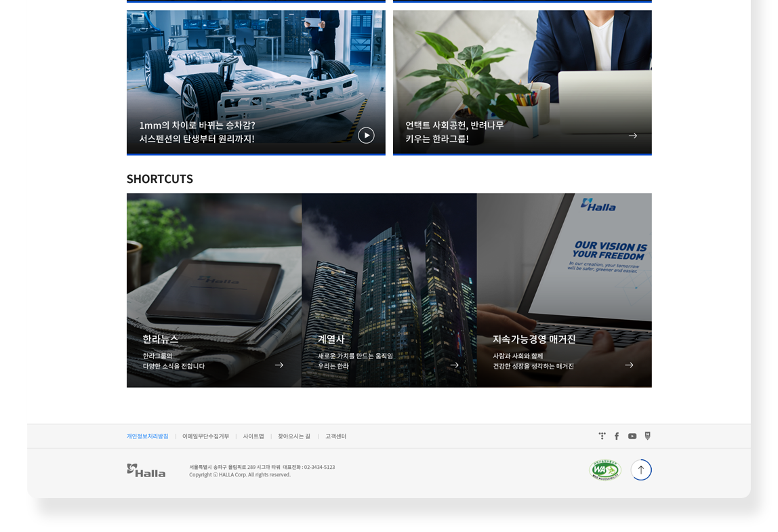Open the 찾아오시는 길 footer link
The width and height of the screenshot is (778, 532).
(x=293, y=436)
